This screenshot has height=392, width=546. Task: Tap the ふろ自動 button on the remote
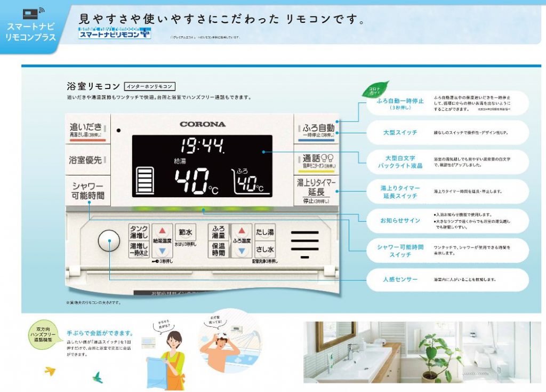[317, 129]
